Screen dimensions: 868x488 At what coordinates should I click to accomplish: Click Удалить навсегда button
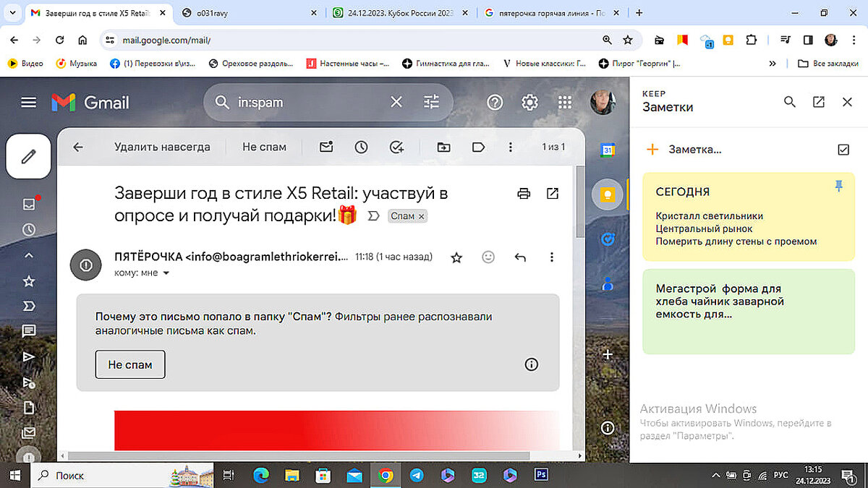(x=162, y=147)
